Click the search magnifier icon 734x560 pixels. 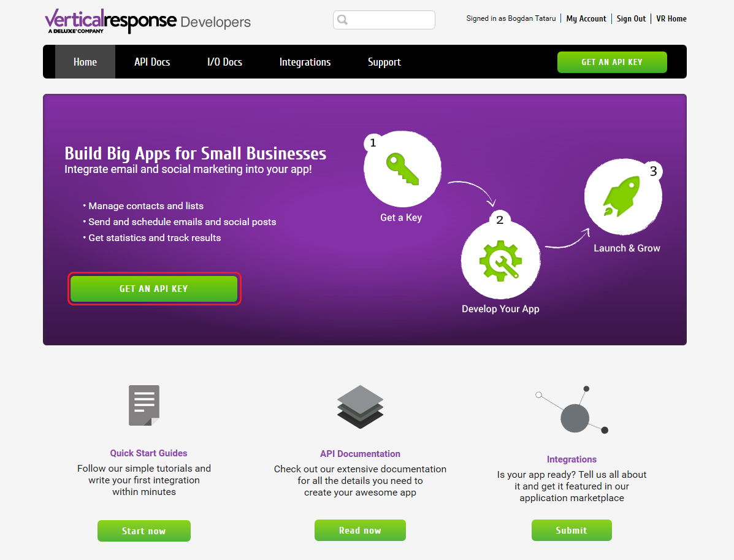(343, 20)
